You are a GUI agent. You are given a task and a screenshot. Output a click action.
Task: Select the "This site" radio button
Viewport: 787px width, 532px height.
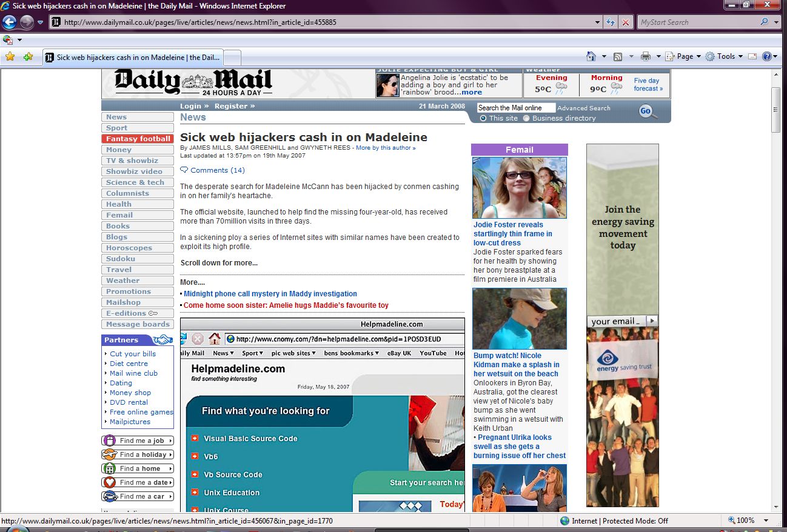[483, 118]
